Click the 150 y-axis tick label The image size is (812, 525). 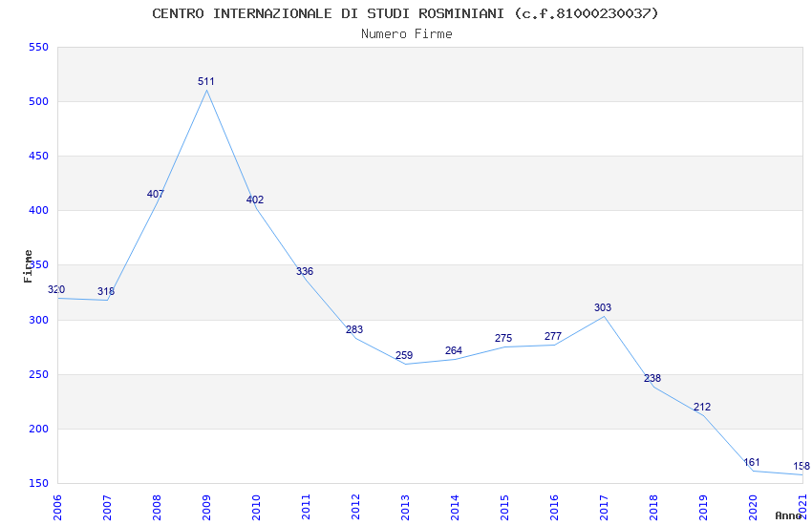click(x=39, y=483)
